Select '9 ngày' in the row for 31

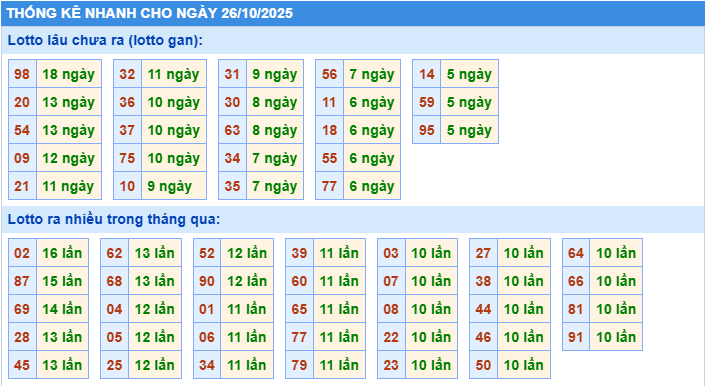[x=275, y=74]
